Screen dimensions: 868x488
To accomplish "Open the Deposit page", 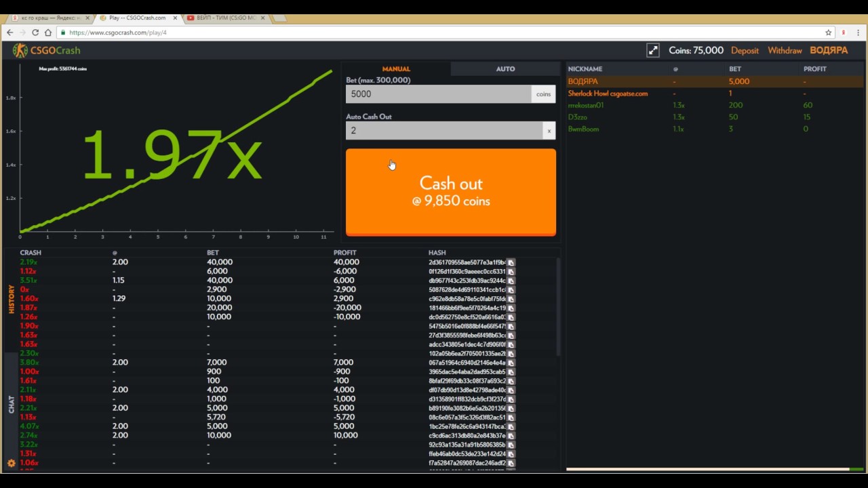I will [745, 50].
